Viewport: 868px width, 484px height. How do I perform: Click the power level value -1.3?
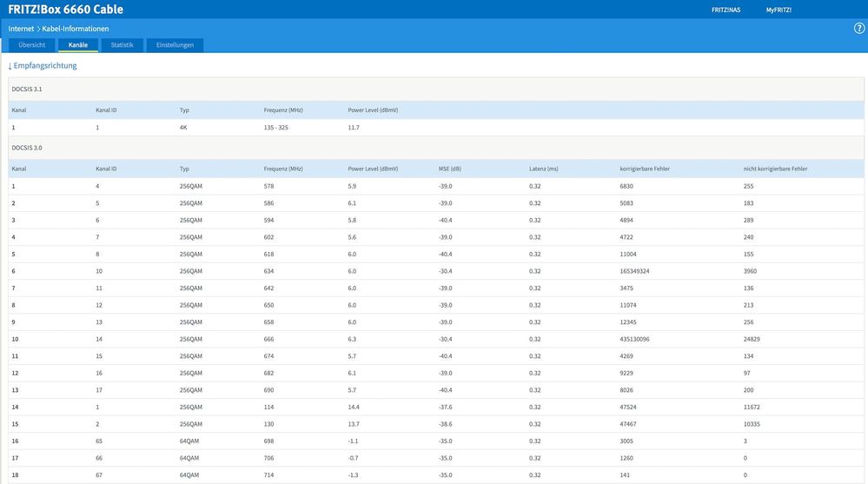click(353, 475)
